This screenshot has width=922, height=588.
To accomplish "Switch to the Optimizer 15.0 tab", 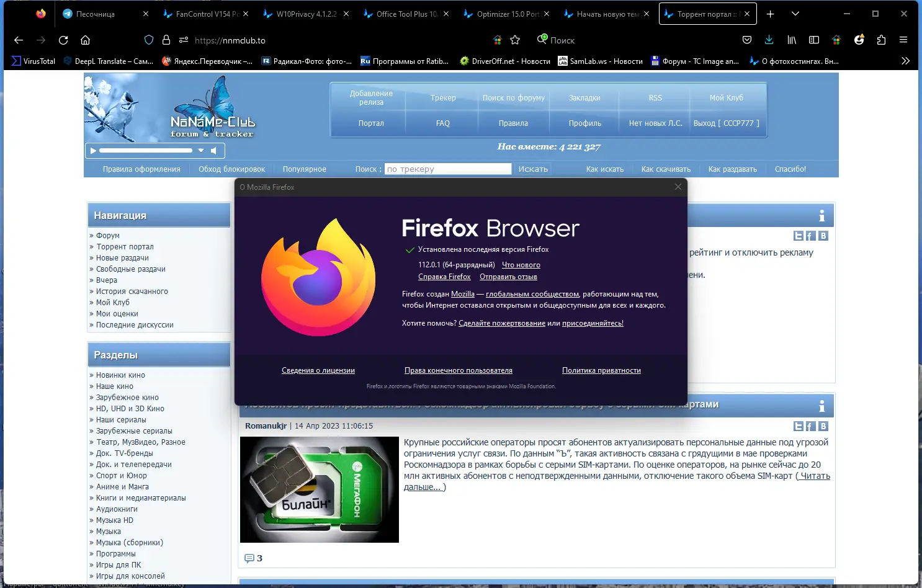I will pos(506,14).
